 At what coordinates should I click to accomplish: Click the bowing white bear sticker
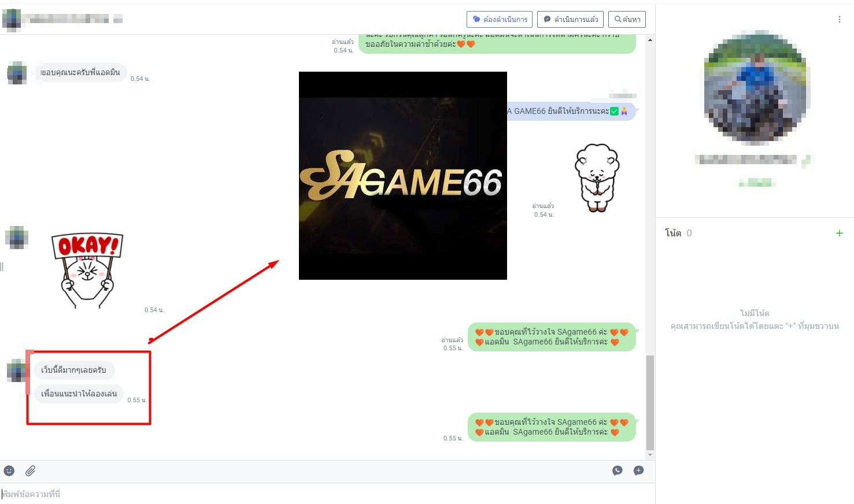[597, 177]
